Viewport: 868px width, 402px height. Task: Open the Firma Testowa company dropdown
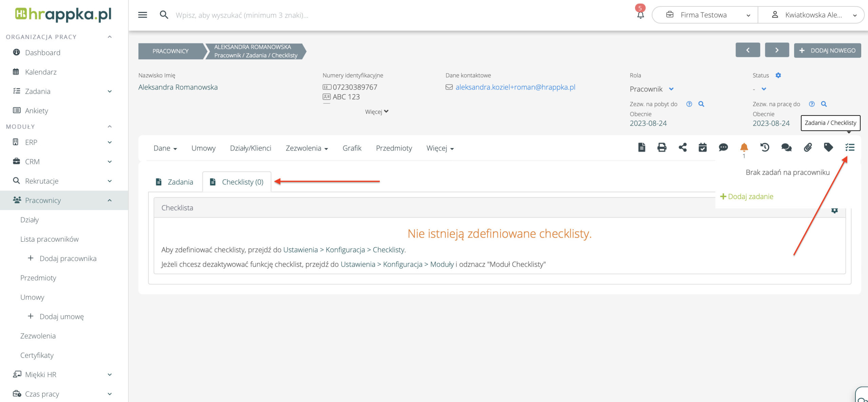coord(705,15)
